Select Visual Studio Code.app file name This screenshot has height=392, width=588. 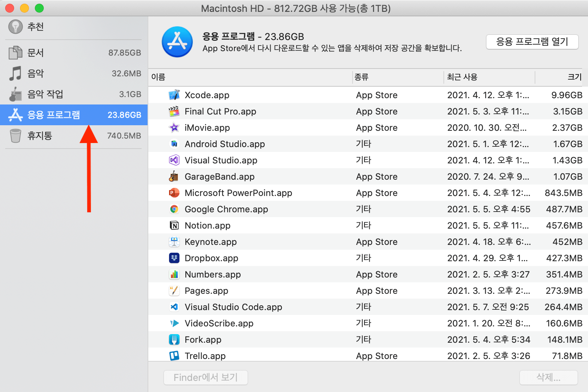(234, 307)
